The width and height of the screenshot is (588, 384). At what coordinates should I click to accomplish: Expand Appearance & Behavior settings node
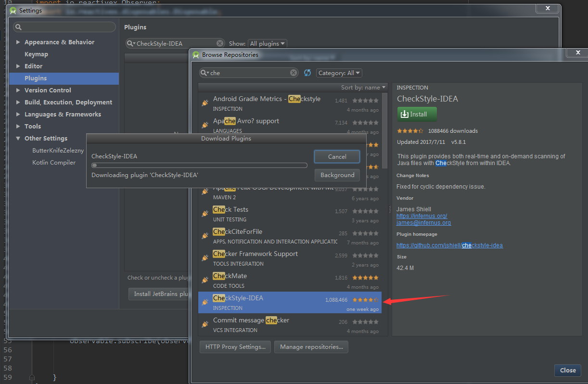pos(18,42)
